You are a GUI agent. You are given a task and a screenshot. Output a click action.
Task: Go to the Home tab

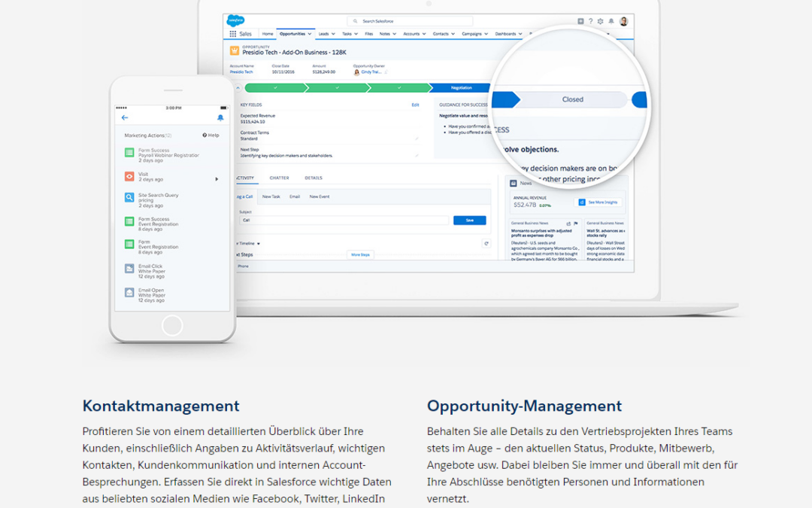pos(267,34)
